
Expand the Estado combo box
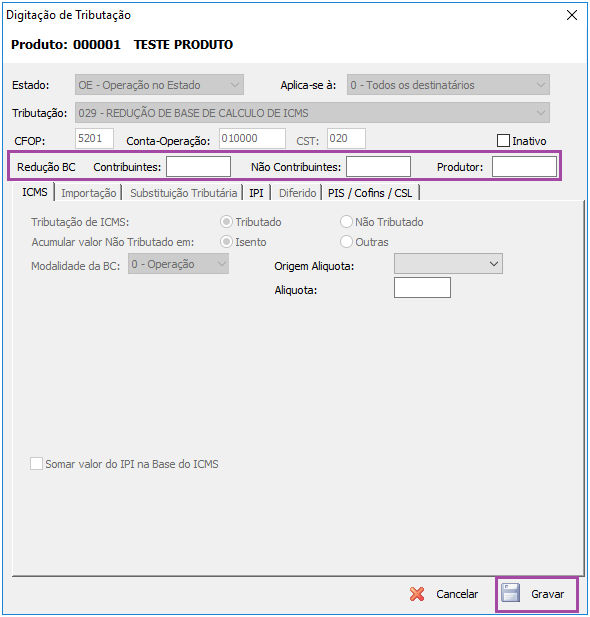pos(159,85)
